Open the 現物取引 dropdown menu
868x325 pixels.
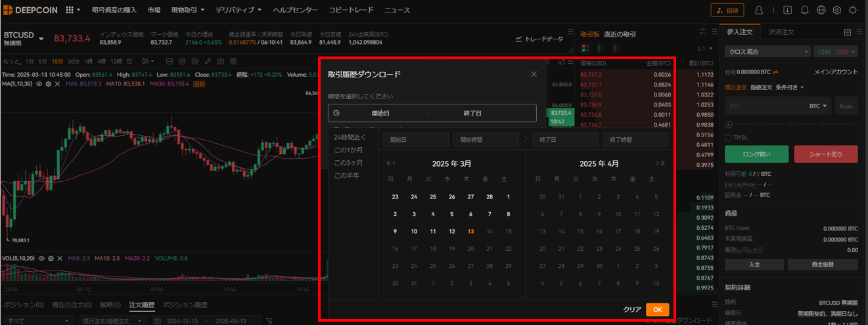188,11
